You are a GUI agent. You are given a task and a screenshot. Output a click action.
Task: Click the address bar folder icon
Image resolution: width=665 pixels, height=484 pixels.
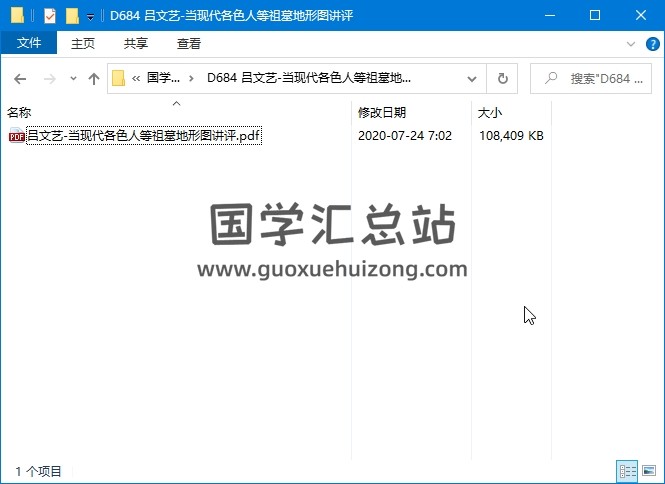click(118, 78)
